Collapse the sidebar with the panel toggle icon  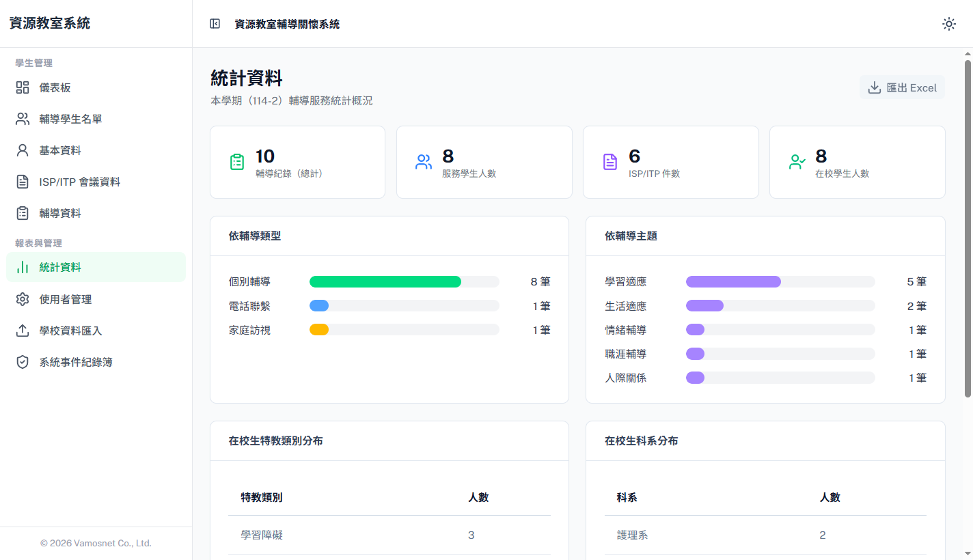click(215, 24)
